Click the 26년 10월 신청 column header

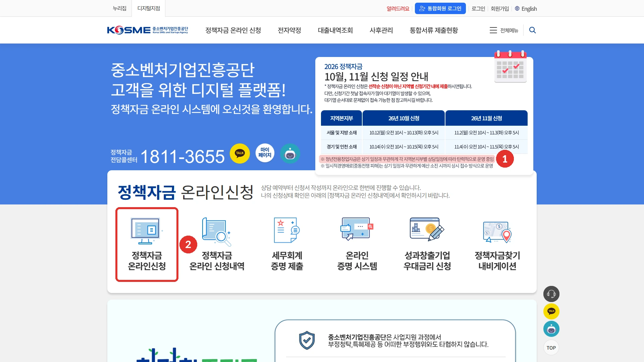pos(404,118)
